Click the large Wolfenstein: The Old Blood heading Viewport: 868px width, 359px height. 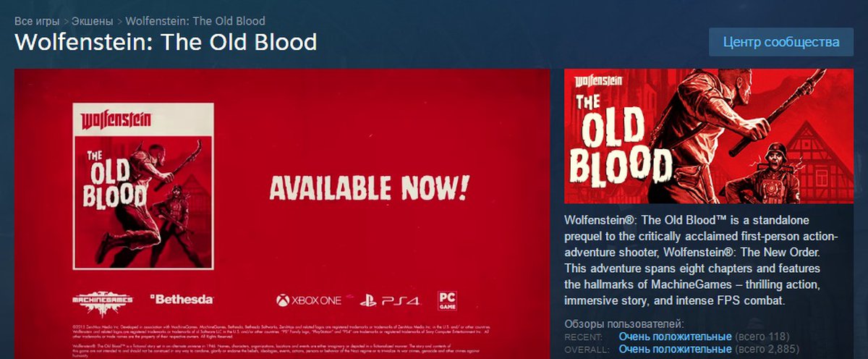[166, 42]
